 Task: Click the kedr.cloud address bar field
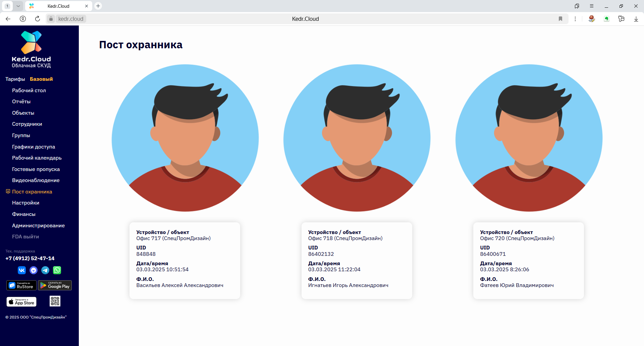click(x=71, y=19)
